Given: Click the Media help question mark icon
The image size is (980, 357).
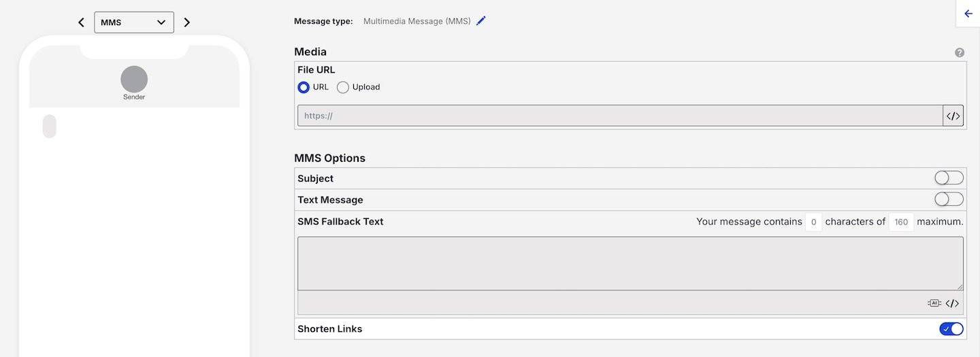Looking at the screenshot, I should 960,52.
